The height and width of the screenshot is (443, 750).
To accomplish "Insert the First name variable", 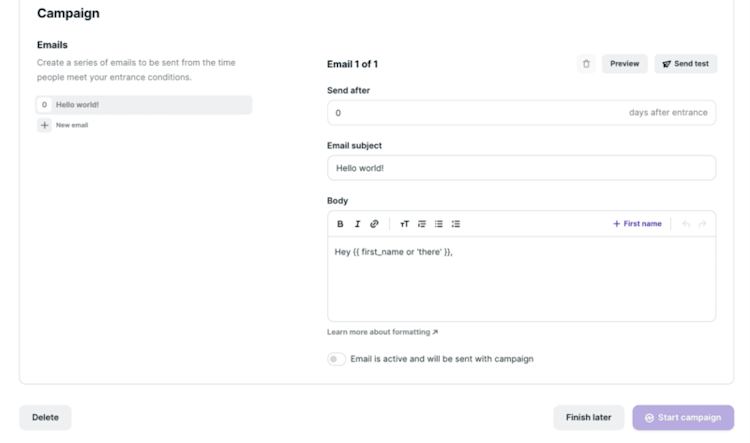I will pos(637,224).
